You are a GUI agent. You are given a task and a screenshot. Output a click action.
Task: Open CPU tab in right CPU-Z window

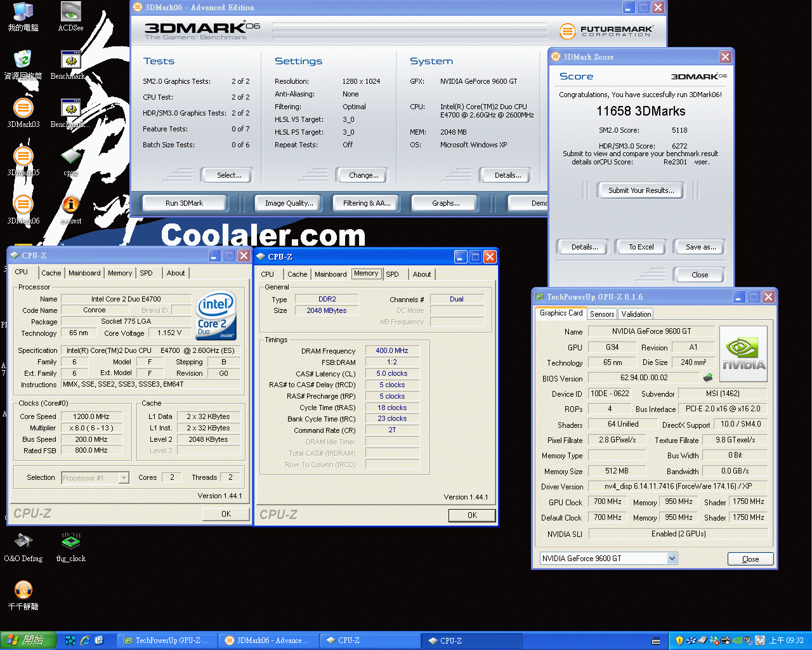coord(268,274)
